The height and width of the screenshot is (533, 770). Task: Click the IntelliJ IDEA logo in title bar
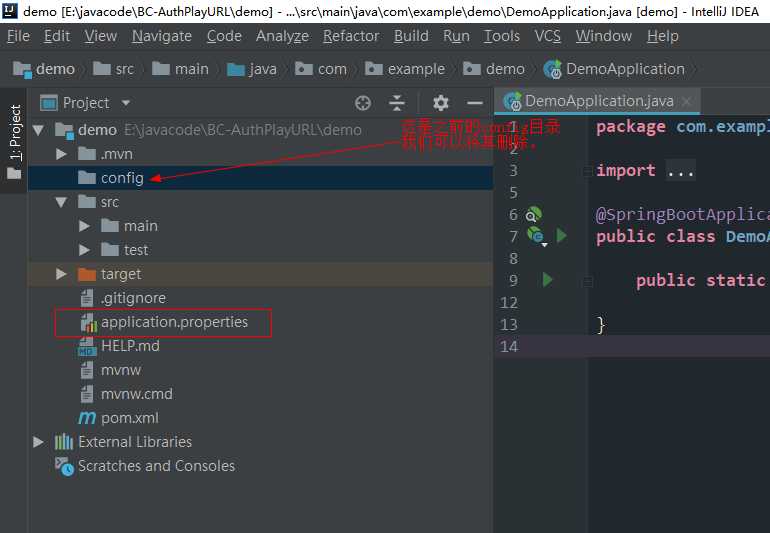(9, 11)
